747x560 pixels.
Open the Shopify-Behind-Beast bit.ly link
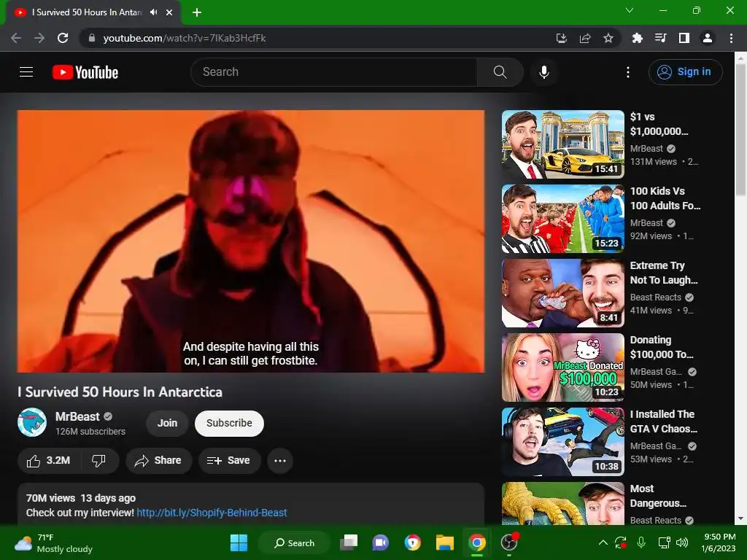pyautogui.click(x=212, y=513)
